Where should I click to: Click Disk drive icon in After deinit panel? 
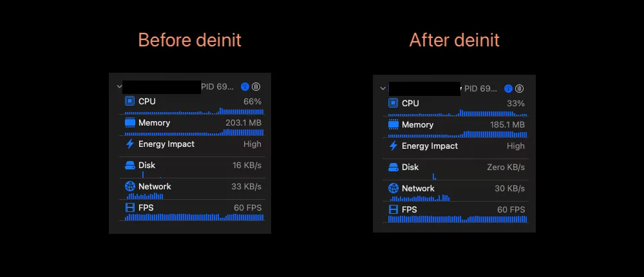pyautogui.click(x=393, y=167)
